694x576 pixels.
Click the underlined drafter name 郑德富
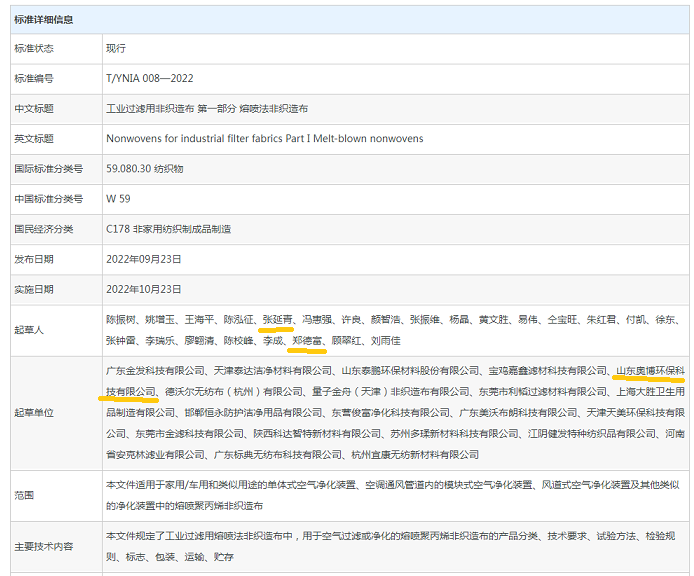click(x=306, y=341)
